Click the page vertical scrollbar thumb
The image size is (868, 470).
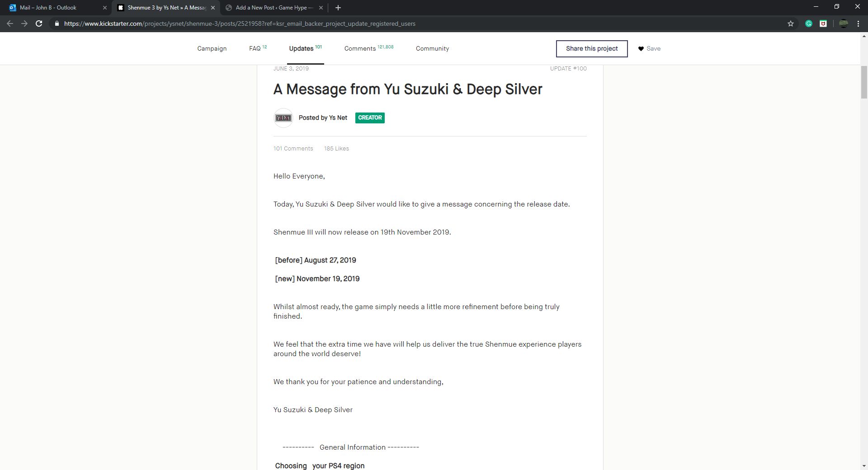pyautogui.click(x=864, y=82)
